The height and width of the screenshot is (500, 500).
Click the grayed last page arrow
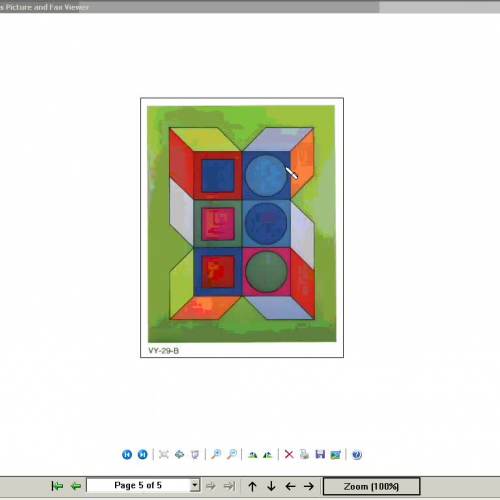click(229, 486)
